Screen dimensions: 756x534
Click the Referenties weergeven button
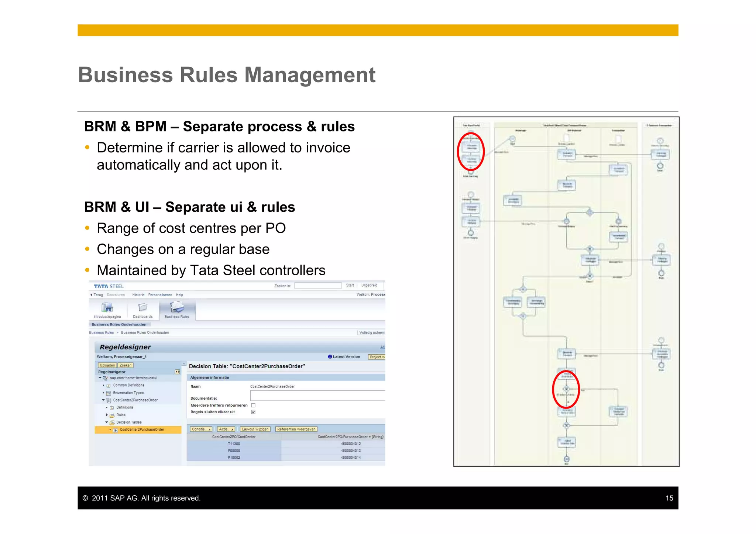point(296,429)
